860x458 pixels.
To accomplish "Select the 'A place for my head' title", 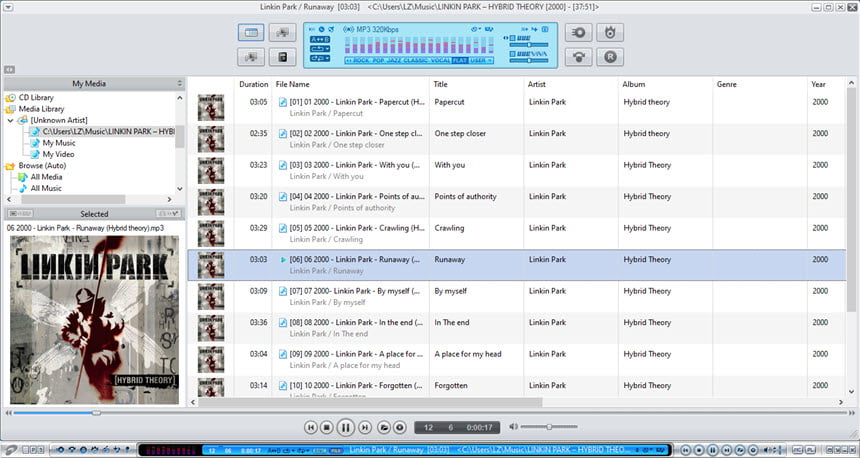I will point(468,354).
